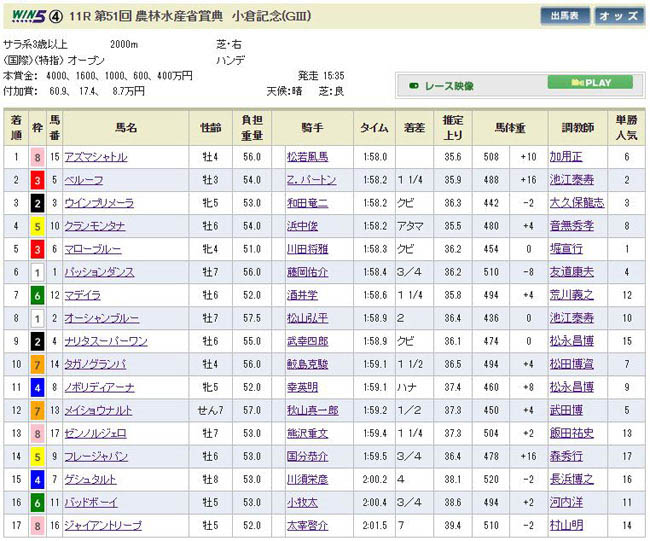Open horse ジャイアントリープ's link

pyautogui.click(x=102, y=525)
